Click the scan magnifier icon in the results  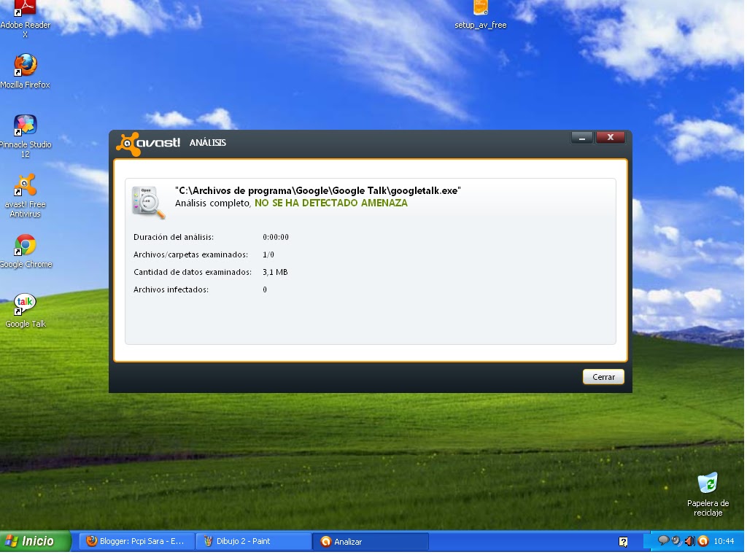tap(148, 203)
